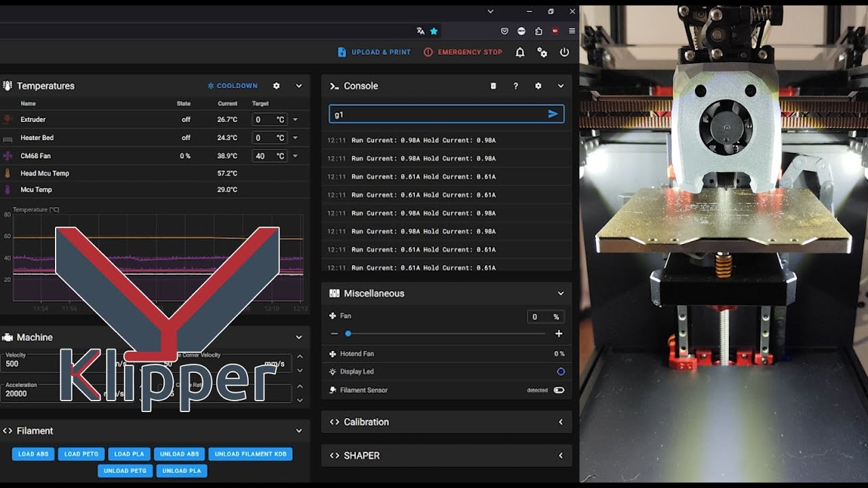This screenshot has width=868, height=488.
Task: Edit the CM68 Fan target temperature
Action: click(269, 156)
